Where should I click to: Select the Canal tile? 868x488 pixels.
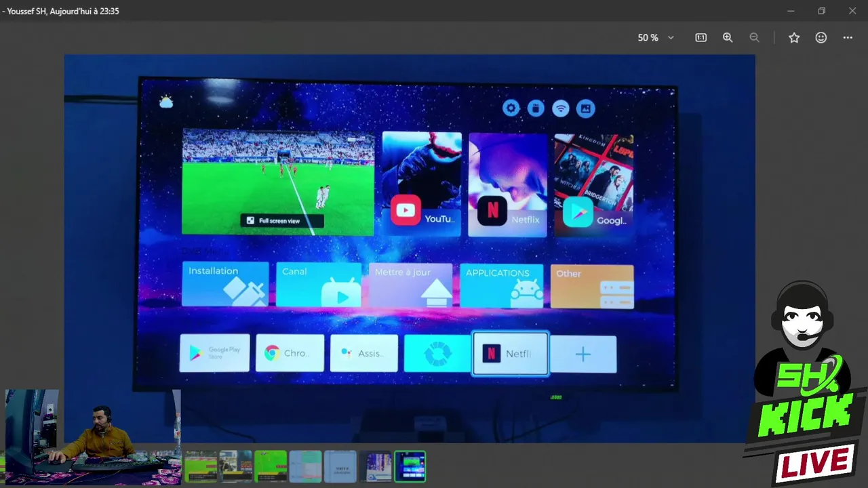click(x=319, y=285)
